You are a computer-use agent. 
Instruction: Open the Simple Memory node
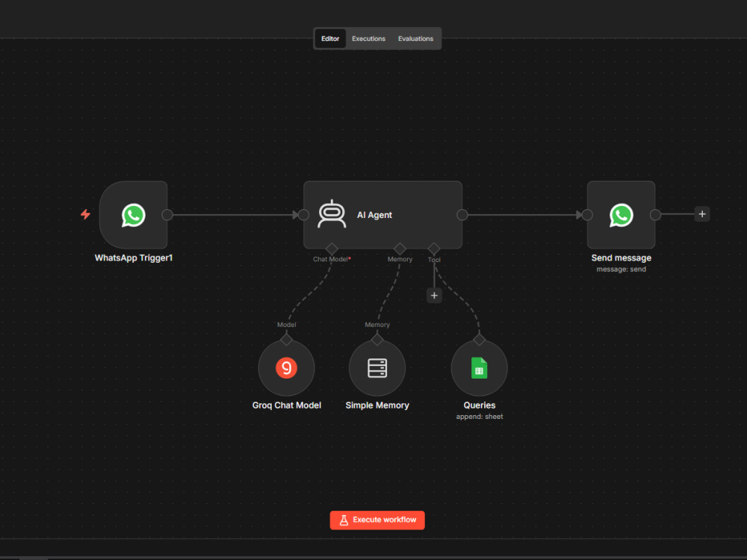(x=377, y=367)
